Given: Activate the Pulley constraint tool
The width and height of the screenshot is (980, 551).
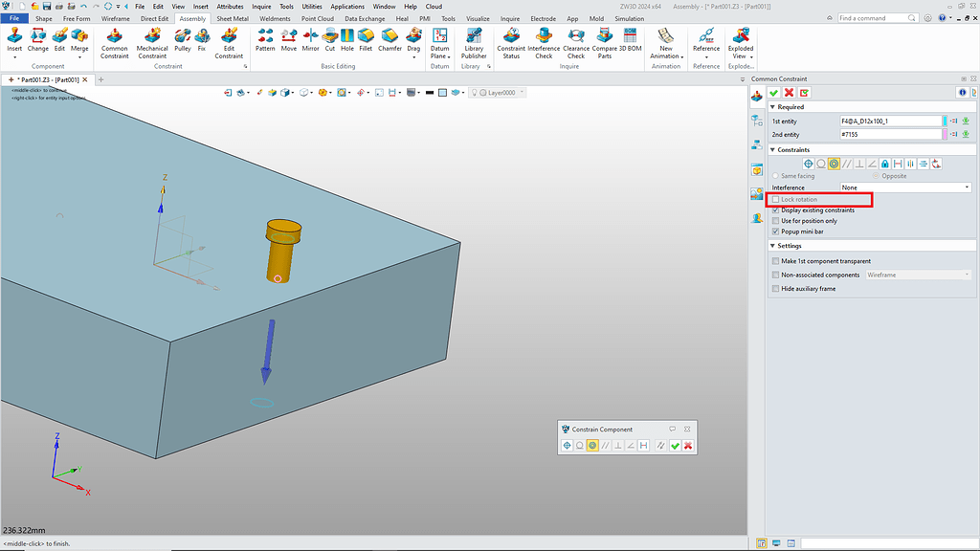Looking at the screenshot, I should (182, 42).
